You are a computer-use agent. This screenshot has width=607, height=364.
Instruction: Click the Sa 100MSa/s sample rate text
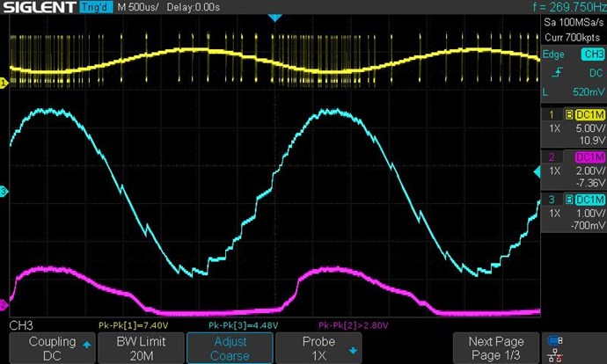[x=574, y=23]
